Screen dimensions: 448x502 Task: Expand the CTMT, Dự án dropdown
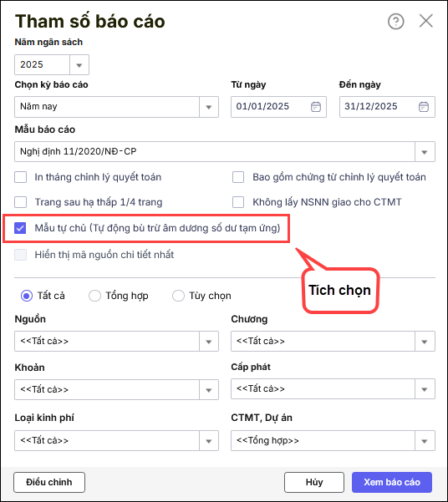[x=425, y=441]
